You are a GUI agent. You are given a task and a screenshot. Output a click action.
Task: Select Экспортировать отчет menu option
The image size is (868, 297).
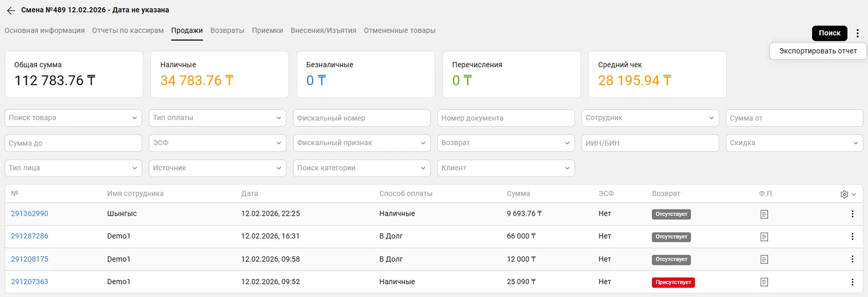click(818, 51)
